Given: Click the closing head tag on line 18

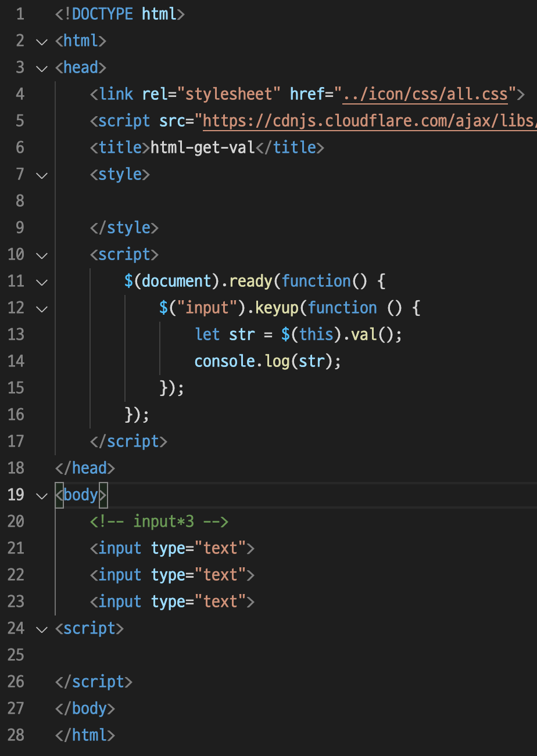Looking at the screenshot, I should (85, 468).
